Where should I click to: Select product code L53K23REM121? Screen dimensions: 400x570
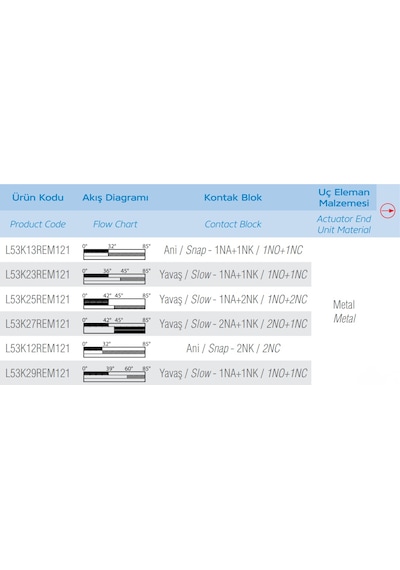click(37, 274)
